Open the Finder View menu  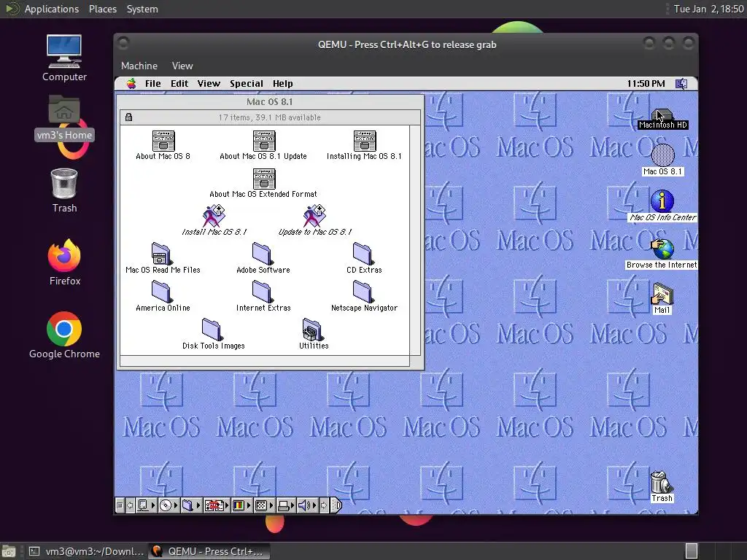point(209,84)
